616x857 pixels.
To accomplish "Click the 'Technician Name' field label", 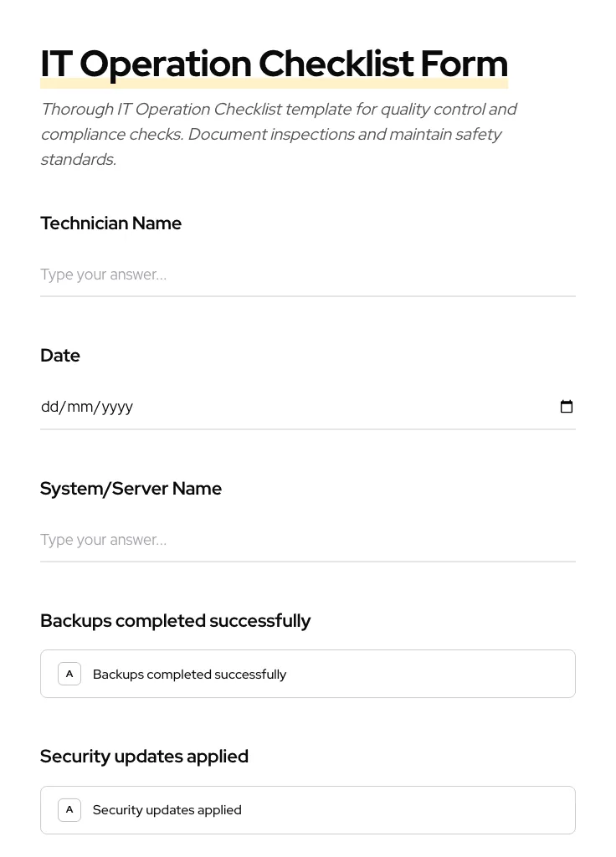I will pos(110,223).
